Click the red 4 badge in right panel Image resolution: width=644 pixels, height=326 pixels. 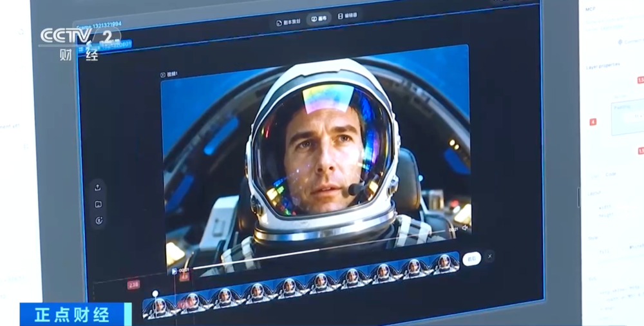pyautogui.click(x=592, y=122)
